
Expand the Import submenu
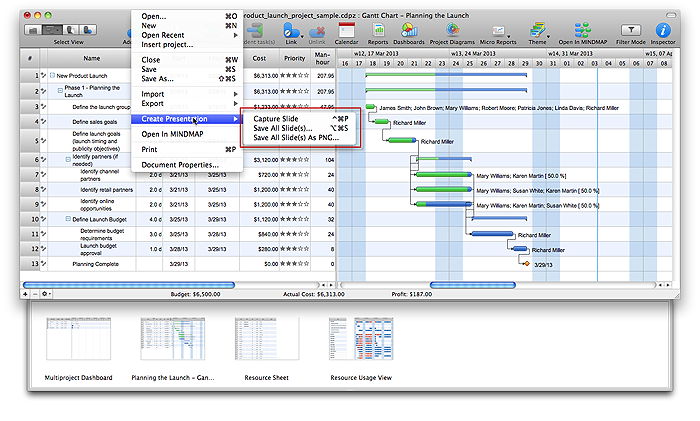click(x=187, y=94)
